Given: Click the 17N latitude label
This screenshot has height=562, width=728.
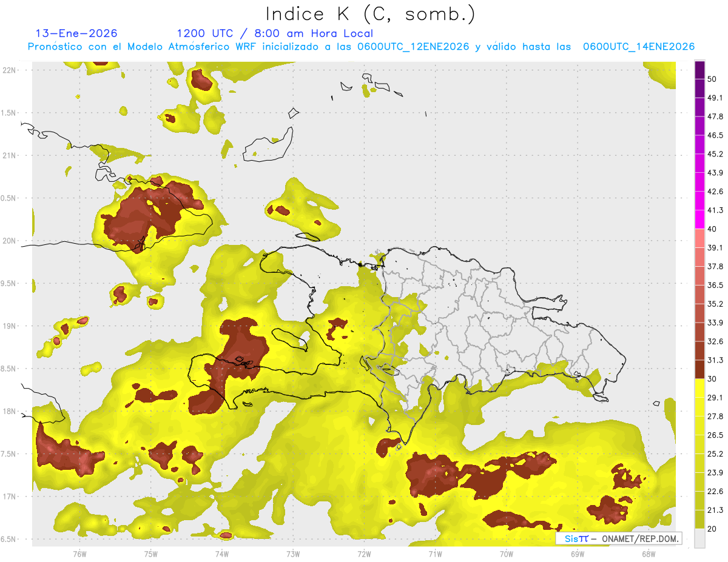Looking at the screenshot, I should 8,497.
